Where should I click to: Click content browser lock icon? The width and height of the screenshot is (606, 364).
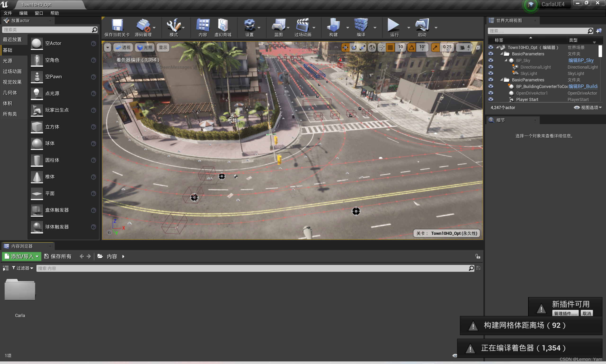click(x=478, y=256)
